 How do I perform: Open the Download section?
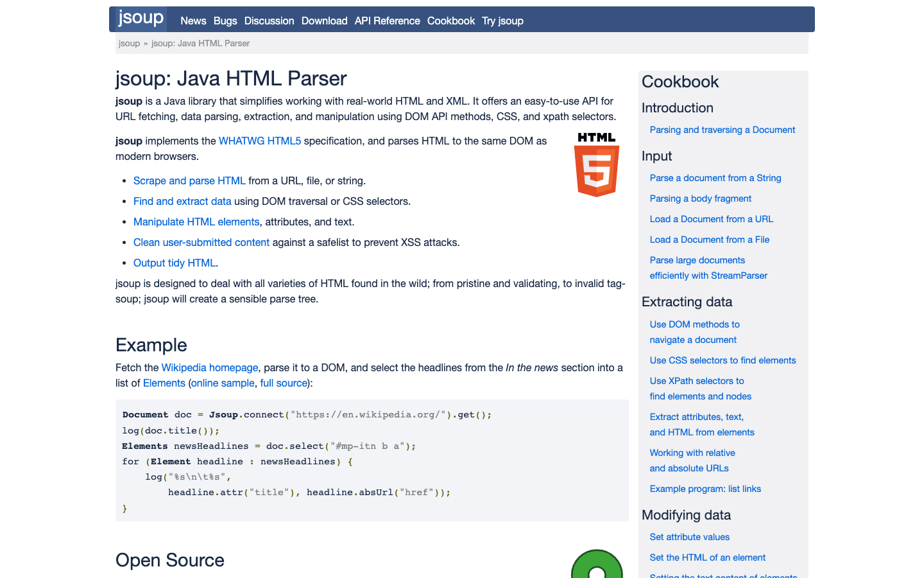tap(324, 21)
